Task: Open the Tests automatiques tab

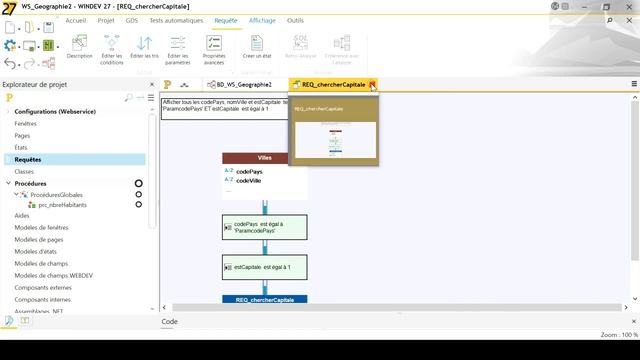Action: coord(176,20)
